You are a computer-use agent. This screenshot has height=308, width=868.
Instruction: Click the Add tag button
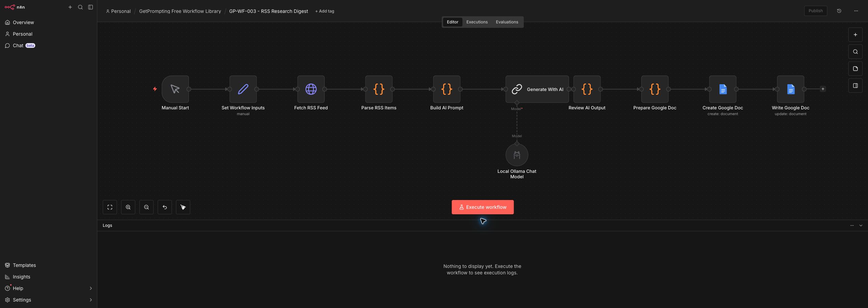pyautogui.click(x=324, y=11)
